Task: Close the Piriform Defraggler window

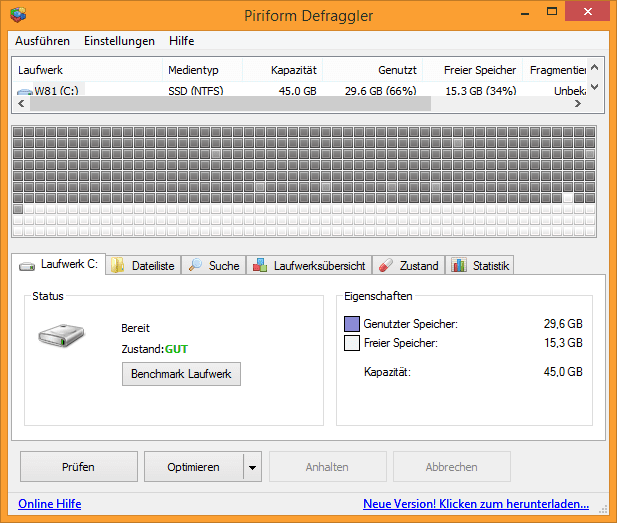Action: [587, 11]
